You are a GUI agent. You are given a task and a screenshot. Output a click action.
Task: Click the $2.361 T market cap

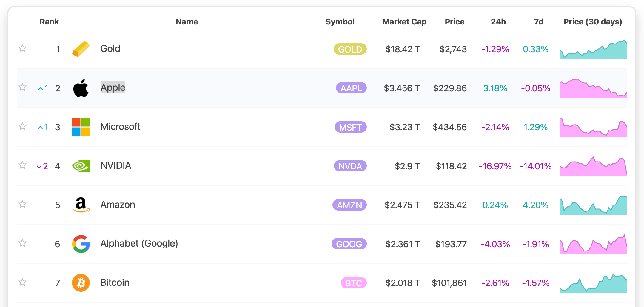[x=403, y=244]
